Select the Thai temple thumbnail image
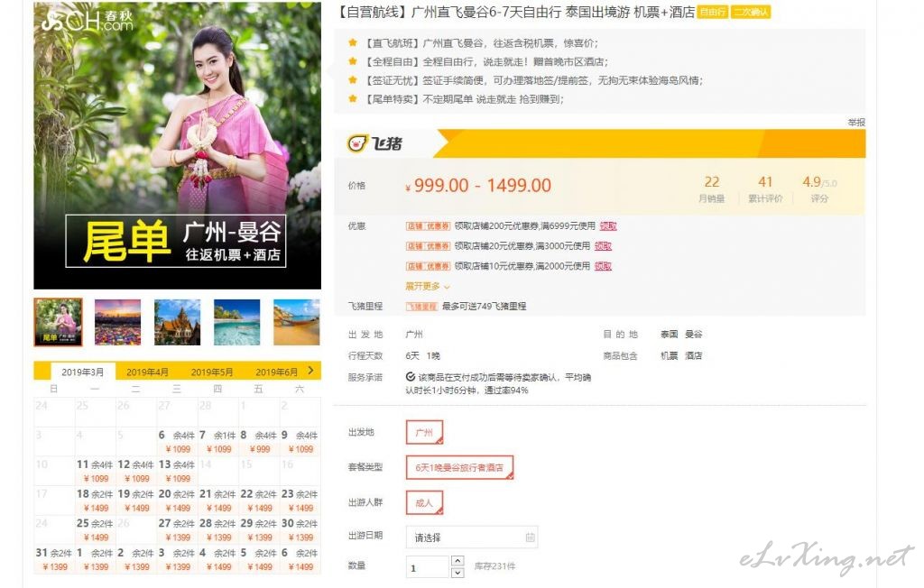 coord(178,322)
